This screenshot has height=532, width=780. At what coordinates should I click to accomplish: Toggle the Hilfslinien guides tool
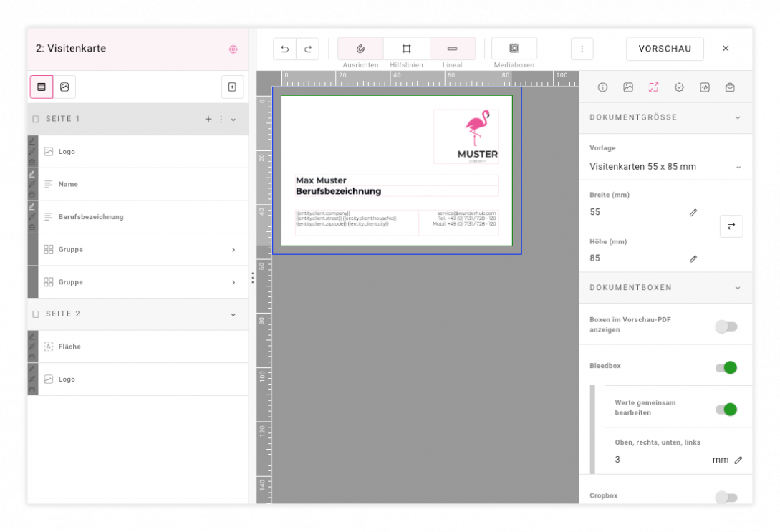(x=406, y=49)
